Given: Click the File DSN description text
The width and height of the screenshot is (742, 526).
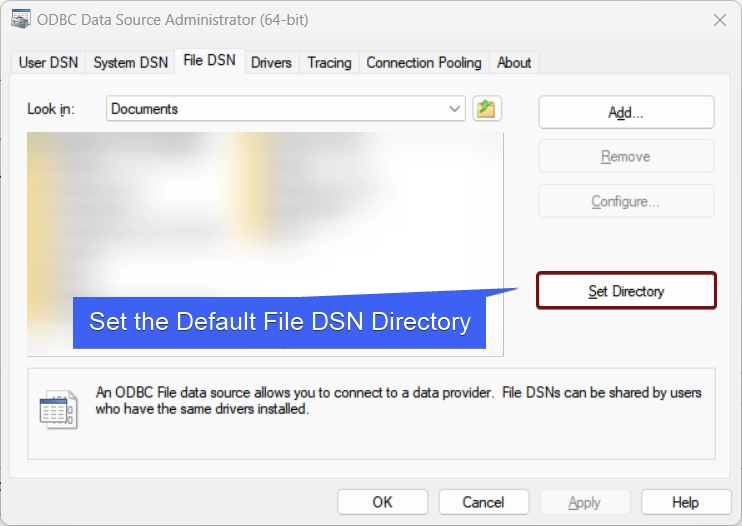Looking at the screenshot, I should pos(398,401).
